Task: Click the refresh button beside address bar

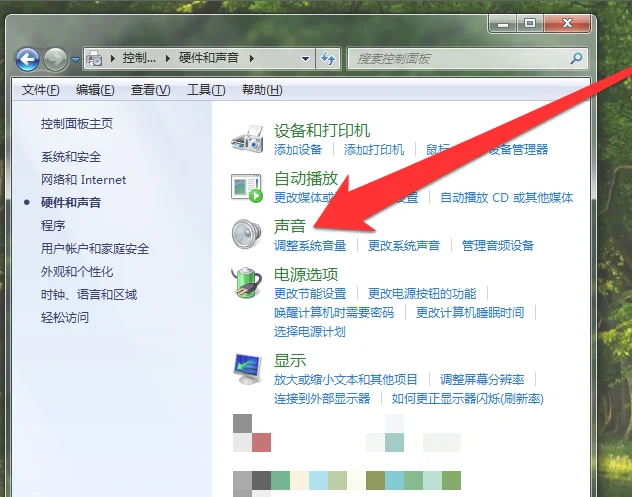Action: tap(328, 60)
